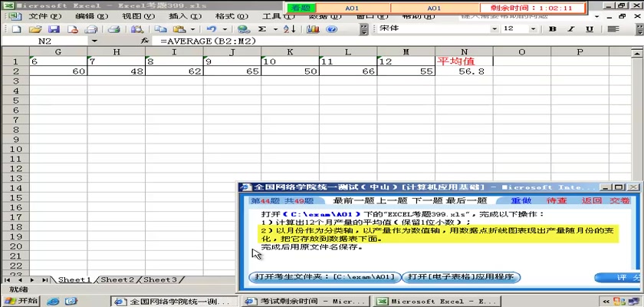
Task: Click row header 10
Action: tap(15, 149)
